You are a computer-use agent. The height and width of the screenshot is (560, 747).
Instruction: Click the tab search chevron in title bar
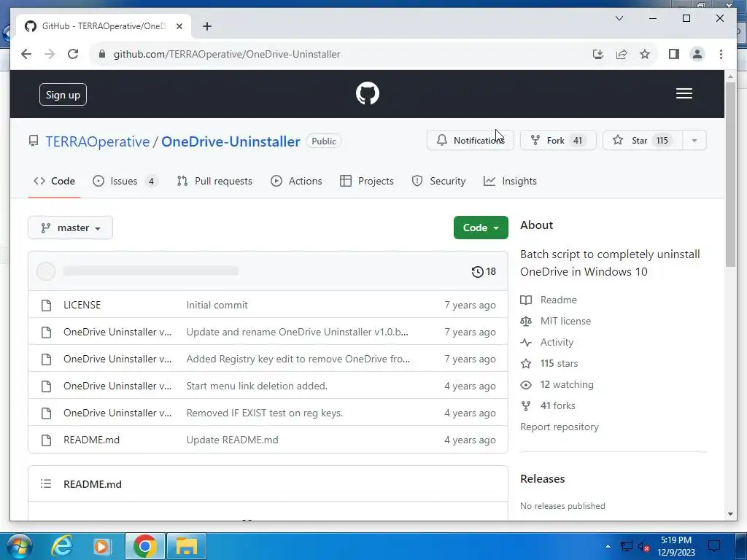(619, 18)
